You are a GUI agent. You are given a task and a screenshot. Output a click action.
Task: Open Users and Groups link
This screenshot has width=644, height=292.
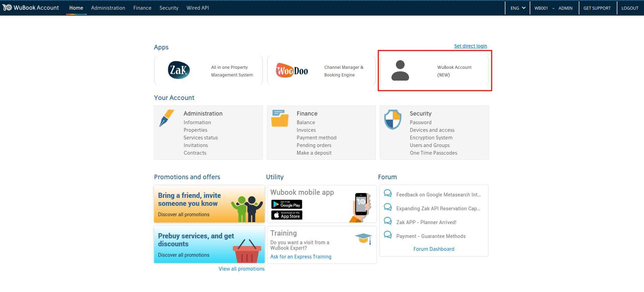coord(429,145)
